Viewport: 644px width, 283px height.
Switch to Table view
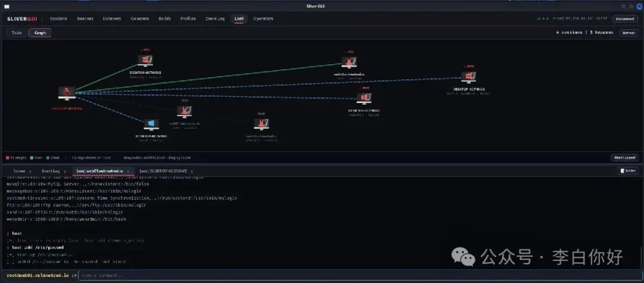tap(17, 33)
